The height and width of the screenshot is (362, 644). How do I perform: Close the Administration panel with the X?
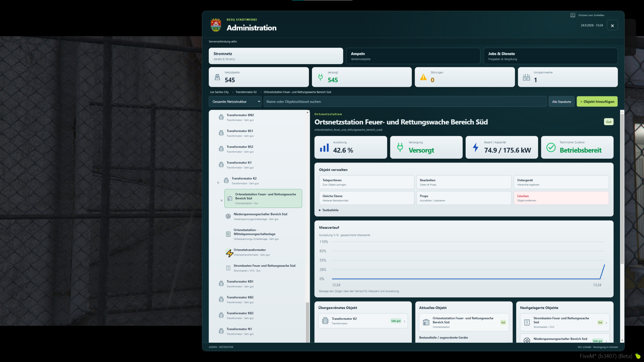coord(612,25)
